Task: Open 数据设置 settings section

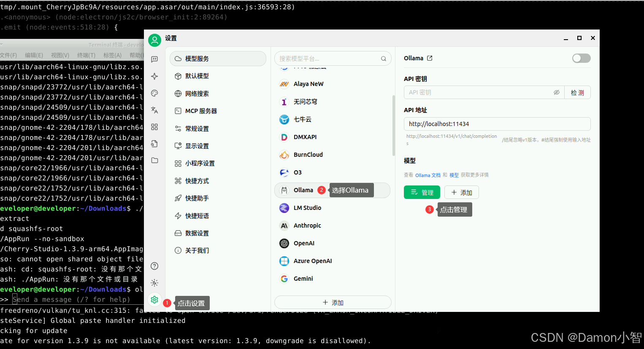Action: tap(218, 233)
